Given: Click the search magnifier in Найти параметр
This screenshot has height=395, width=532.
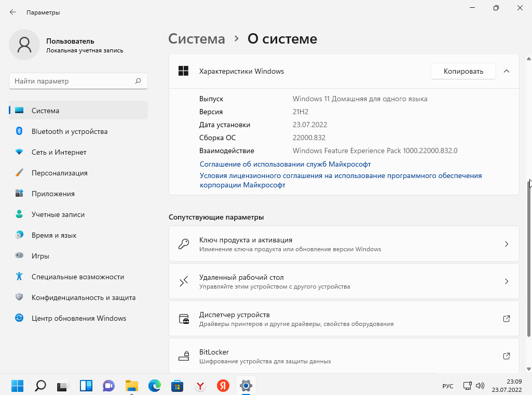Looking at the screenshot, I should tap(138, 81).
